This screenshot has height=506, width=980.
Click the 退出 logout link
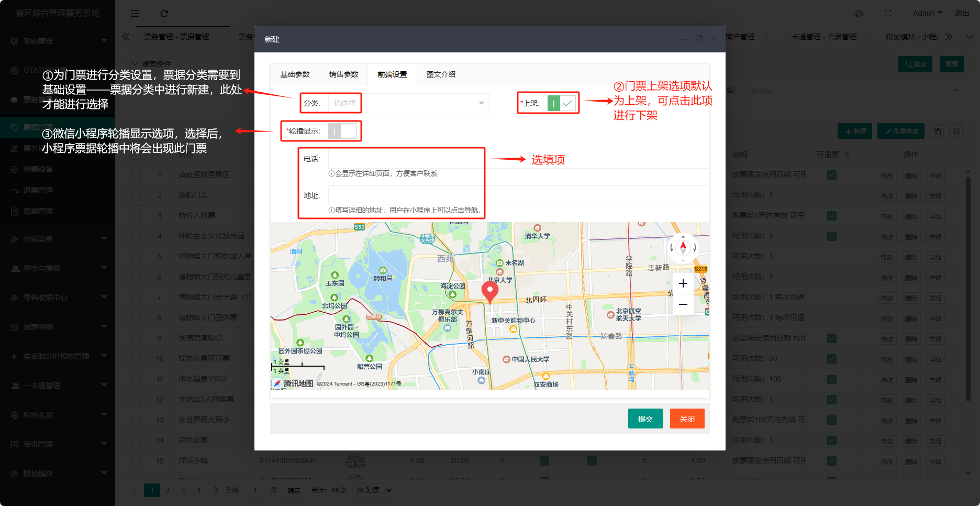click(962, 13)
